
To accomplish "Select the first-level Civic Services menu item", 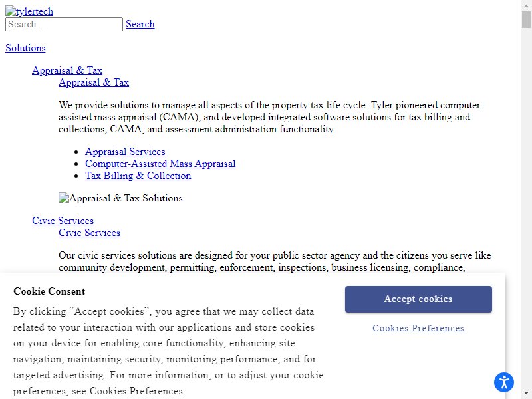I will coord(63,221).
